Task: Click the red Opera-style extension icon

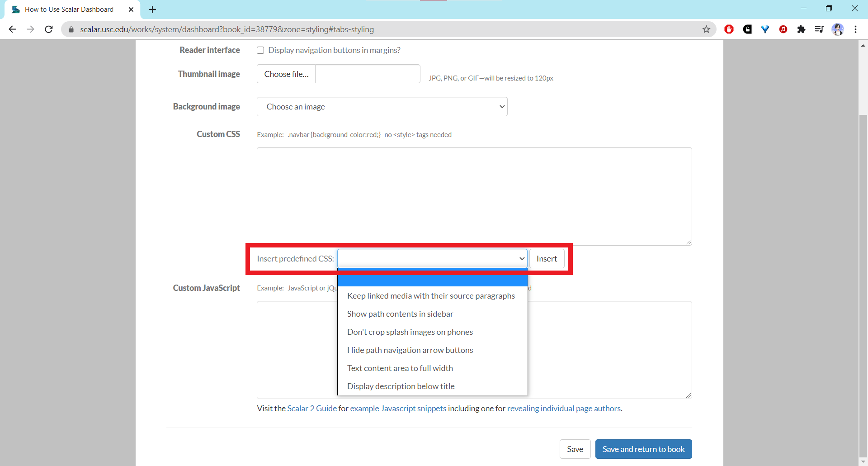Action: point(729,29)
